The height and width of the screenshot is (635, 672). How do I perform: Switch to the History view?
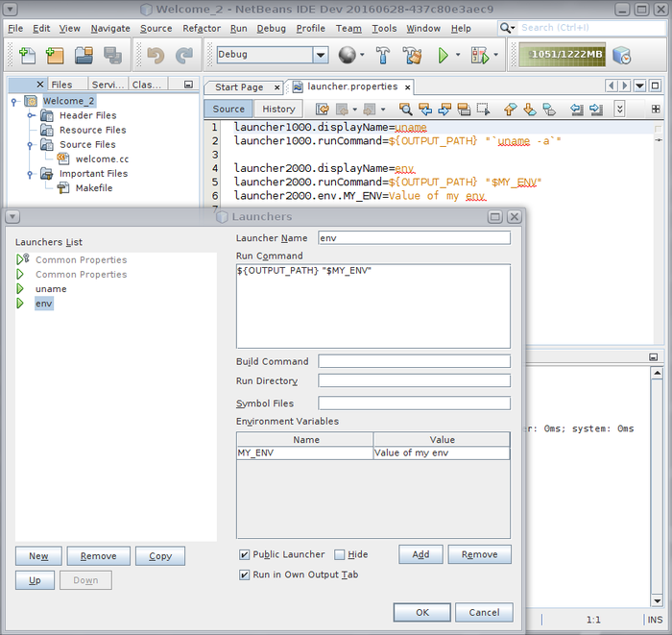coord(278,109)
